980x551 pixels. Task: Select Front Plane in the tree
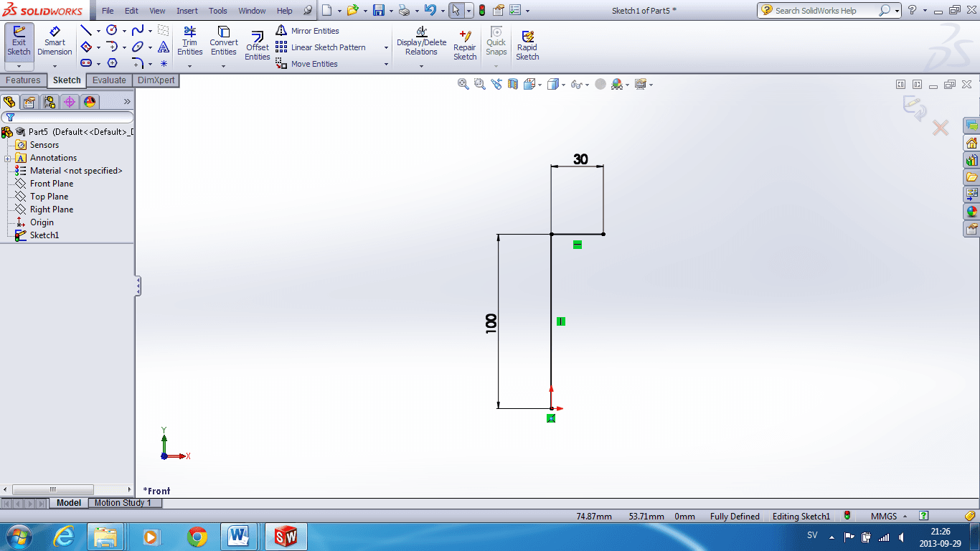[x=52, y=184]
